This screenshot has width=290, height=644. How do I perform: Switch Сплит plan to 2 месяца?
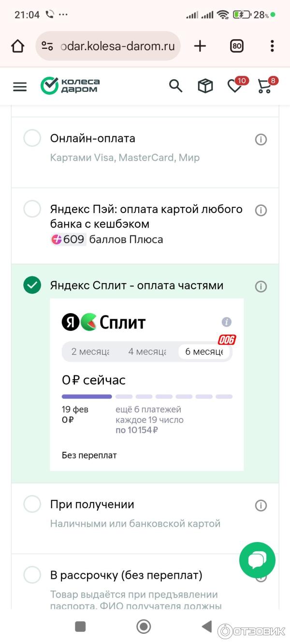click(90, 352)
